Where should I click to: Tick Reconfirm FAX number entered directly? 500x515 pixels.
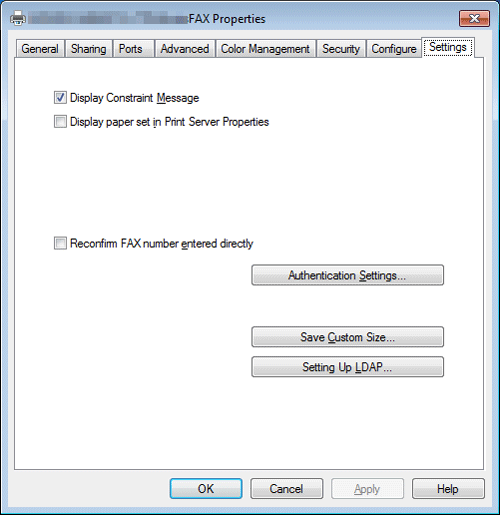point(60,243)
